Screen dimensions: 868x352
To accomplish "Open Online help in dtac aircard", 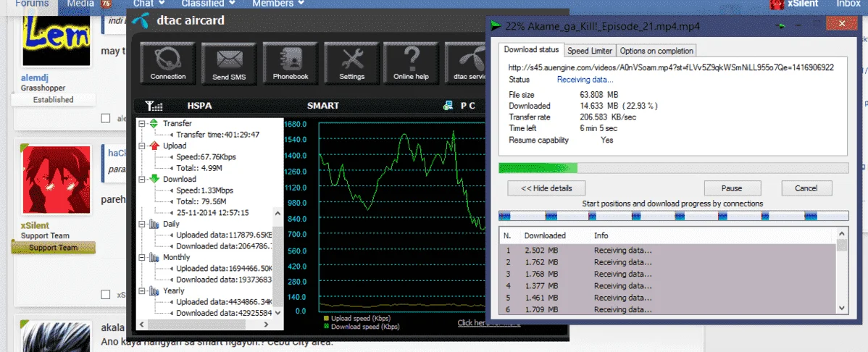I will 411,64.
